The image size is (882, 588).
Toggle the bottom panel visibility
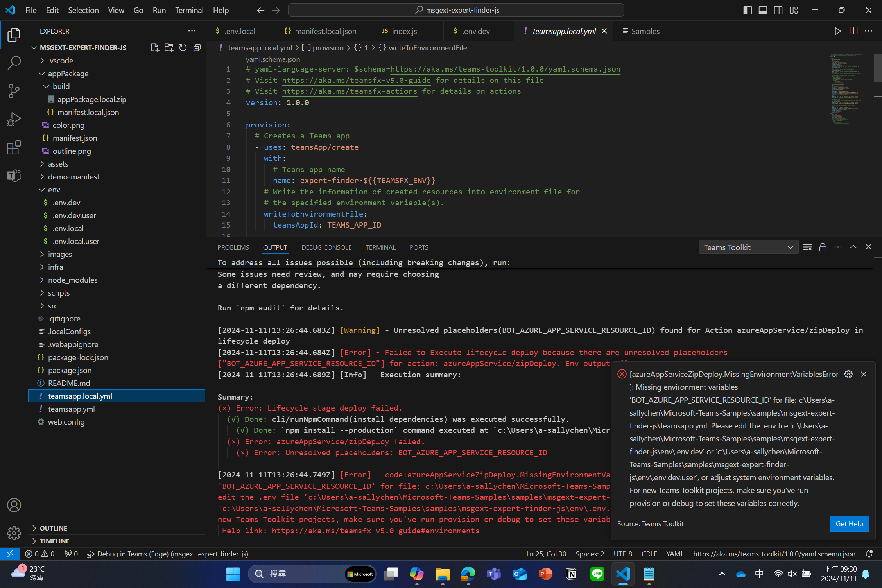click(762, 10)
